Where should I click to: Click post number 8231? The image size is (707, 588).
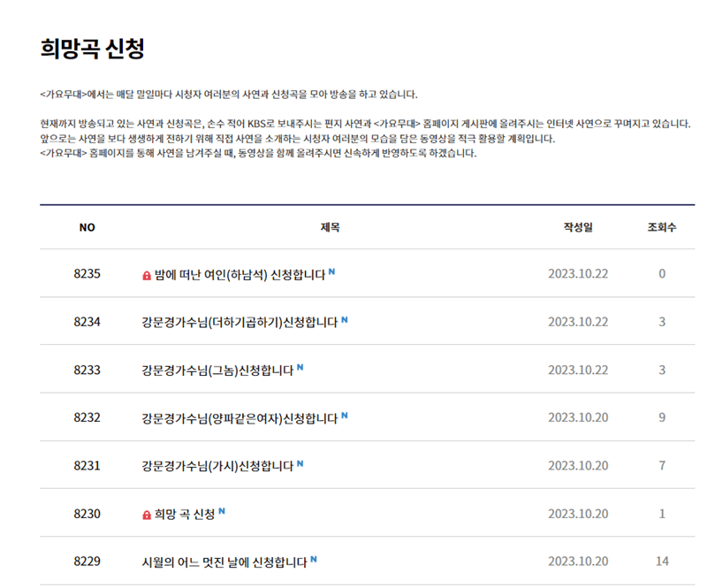point(87,465)
